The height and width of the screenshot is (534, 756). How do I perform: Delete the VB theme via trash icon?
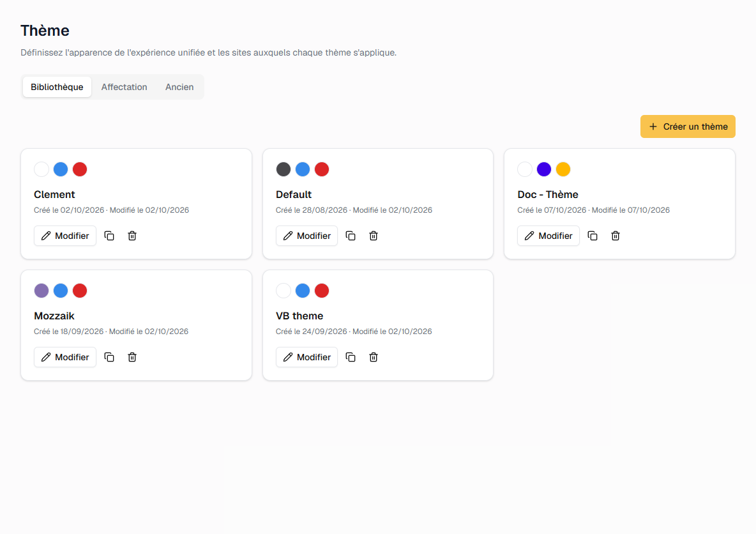click(x=374, y=357)
